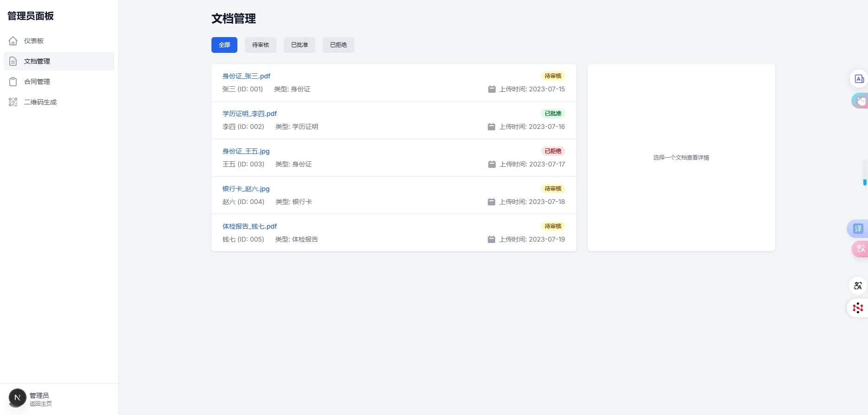The image size is (868, 415).
Task: Click the 文档管理 page heading
Action: pos(234,19)
